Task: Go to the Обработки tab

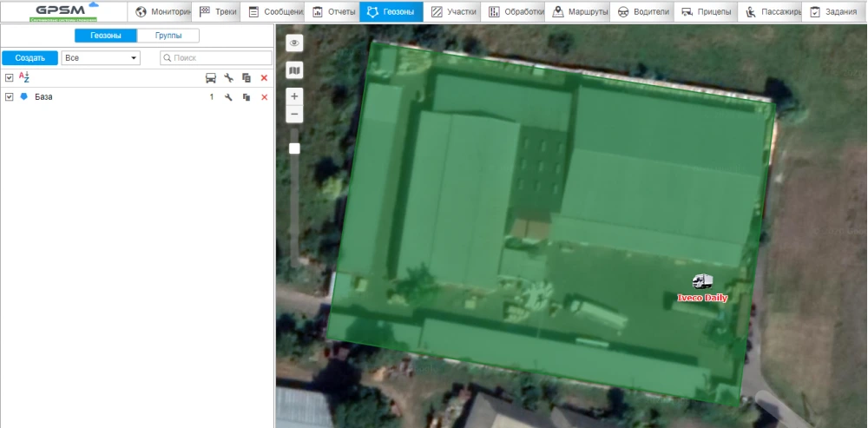Action: click(513, 11)
